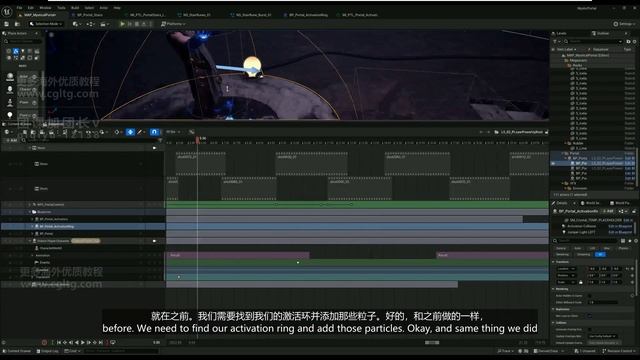
Task: Expand the BP_Portal_ActivationRing track
Action: (x=32, y=226)
